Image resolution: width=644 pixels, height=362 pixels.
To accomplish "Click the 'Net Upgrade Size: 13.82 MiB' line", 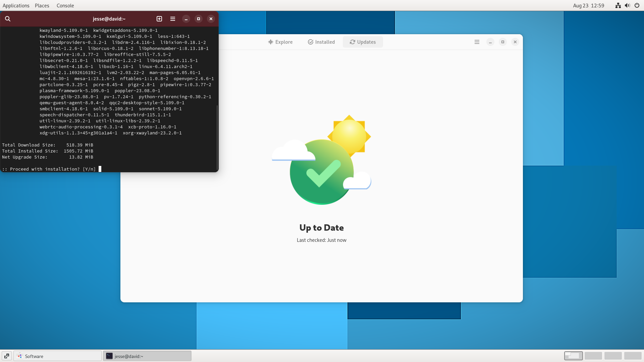I will coord(48,157).
